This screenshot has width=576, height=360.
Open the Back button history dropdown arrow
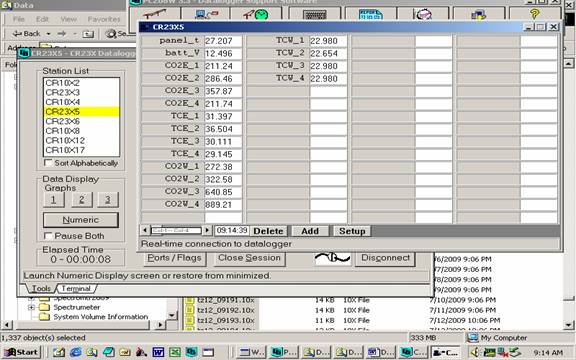pos(48,34)
